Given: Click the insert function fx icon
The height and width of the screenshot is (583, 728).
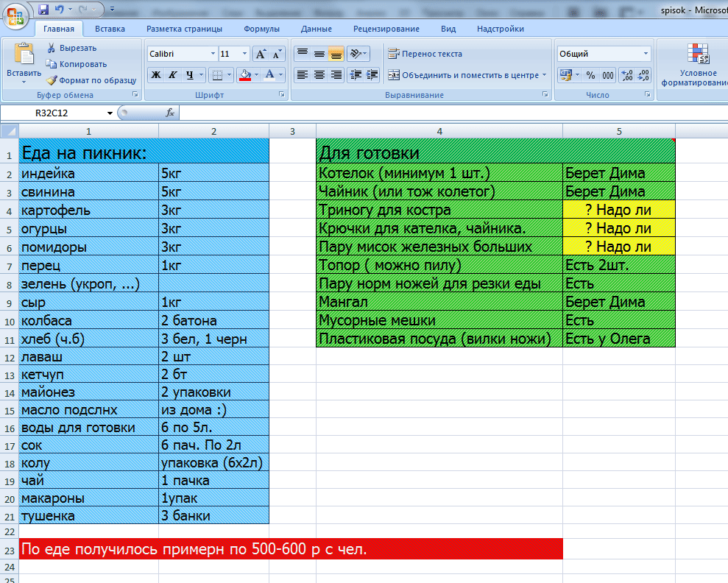Looking at the screenshot, I should [x=170, y=113].
